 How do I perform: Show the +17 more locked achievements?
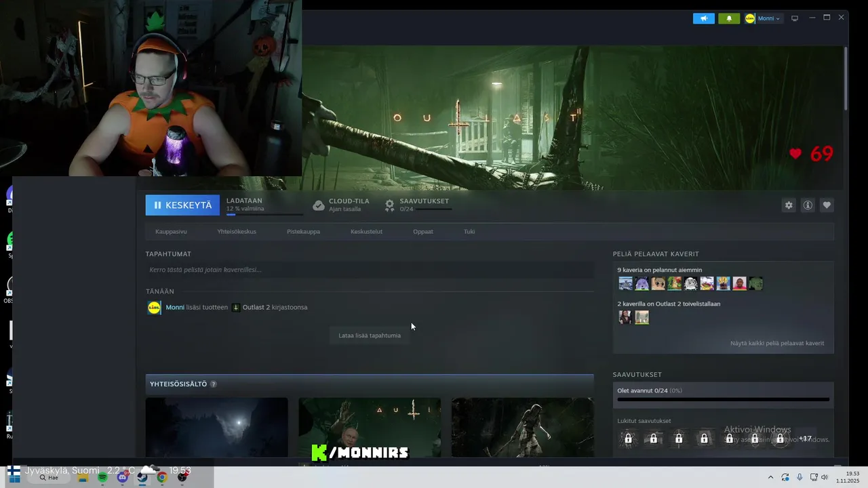coord(805,439)
